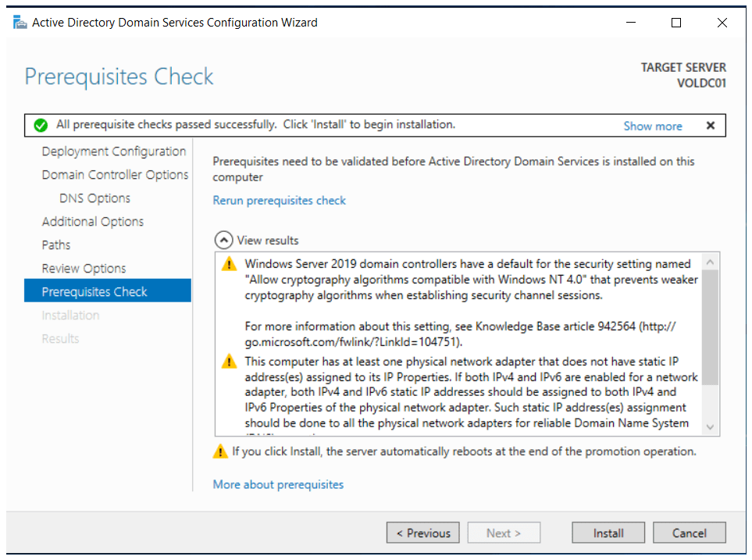
Task: Select DNS Options in sidebar
Action: (x=94, y=198)
